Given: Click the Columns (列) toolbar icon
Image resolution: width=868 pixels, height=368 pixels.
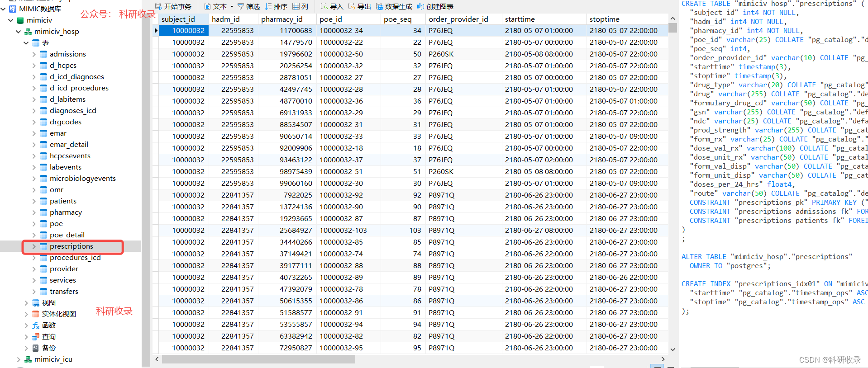Looking at the screenshot, I should [x=296, y=6].
